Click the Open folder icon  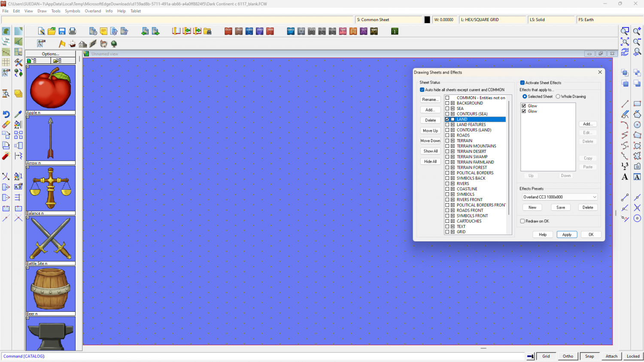(52, 31)
